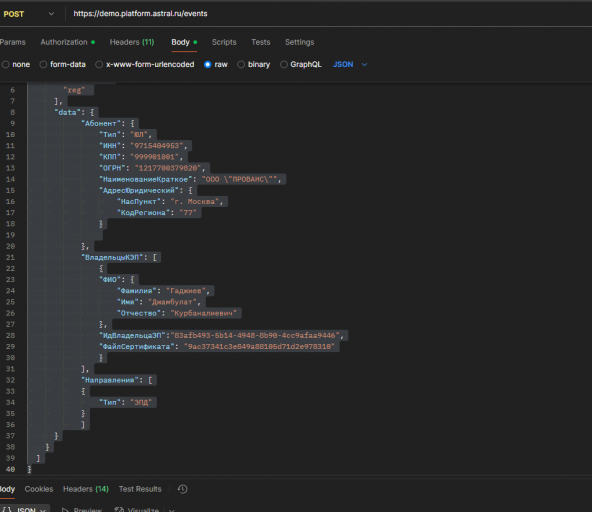Viewport: 592px width, 512px height.
Task: Select the binary body radio button
Action: (241, 65)
